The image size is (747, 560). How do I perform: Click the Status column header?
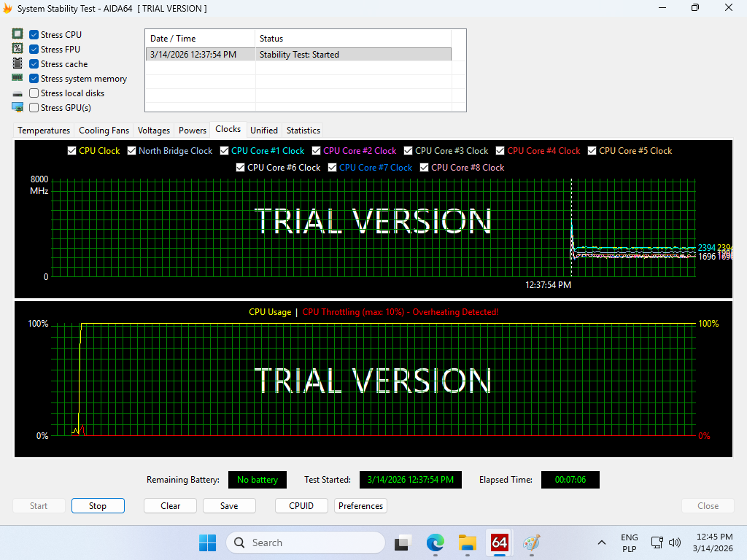[x=353, y=39]
